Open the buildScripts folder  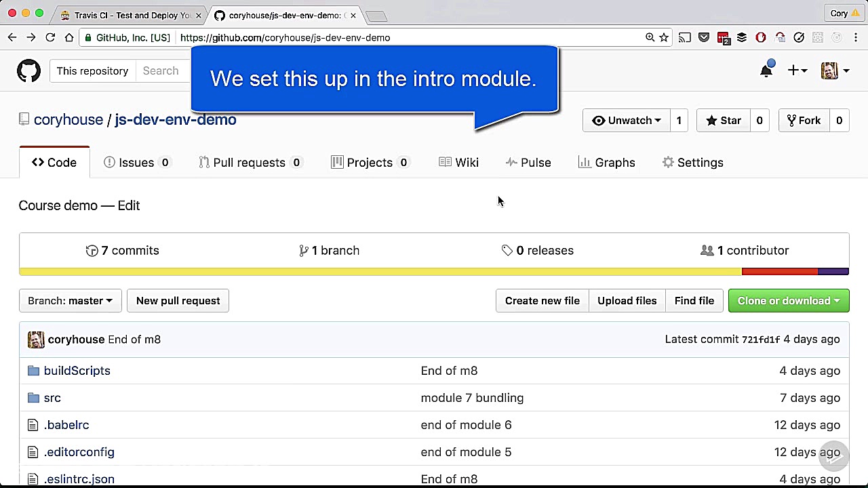pyautogui.click(x=77, y=371)
